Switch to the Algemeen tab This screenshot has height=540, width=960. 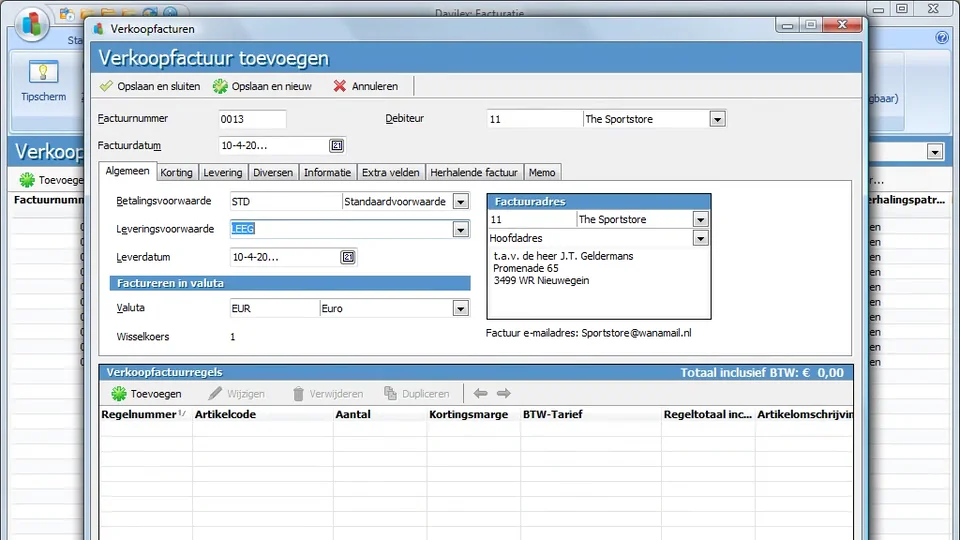pyautogui.click(x=127, y=171)
